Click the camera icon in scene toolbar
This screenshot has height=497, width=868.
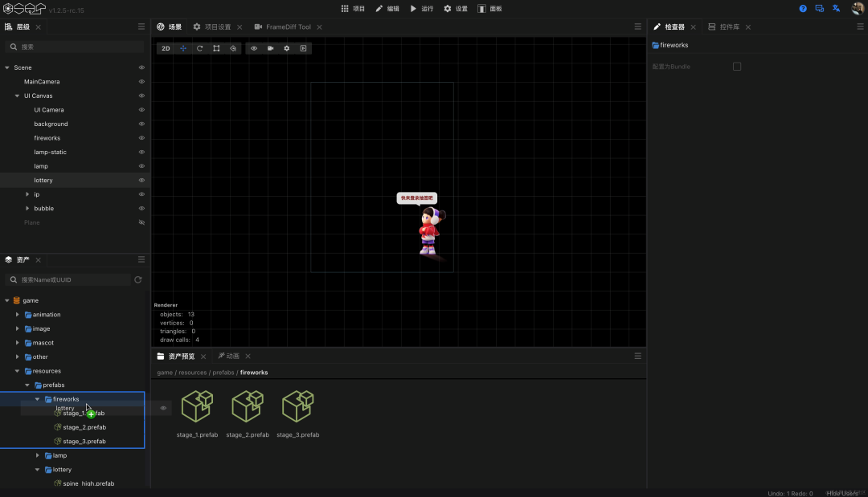click(x=271, y=49)
